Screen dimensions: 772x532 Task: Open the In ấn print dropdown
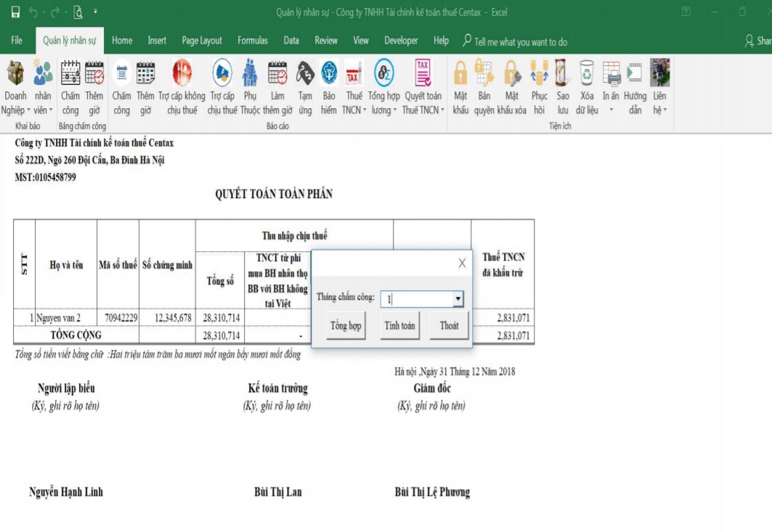(611, 110)
